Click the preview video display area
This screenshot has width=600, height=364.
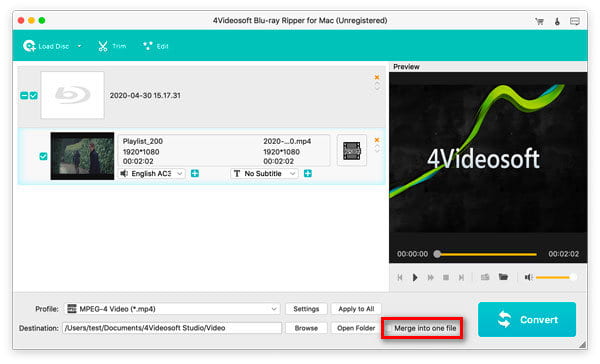tap(488, 158)
